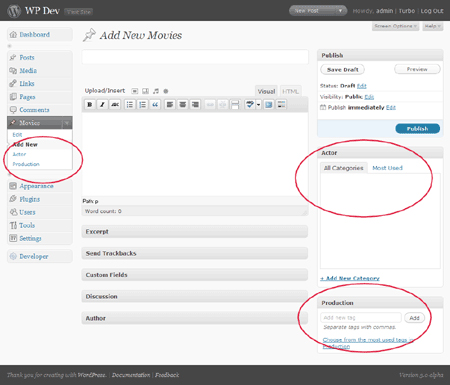Click the Tools icon in sidebar

point(13,225)
